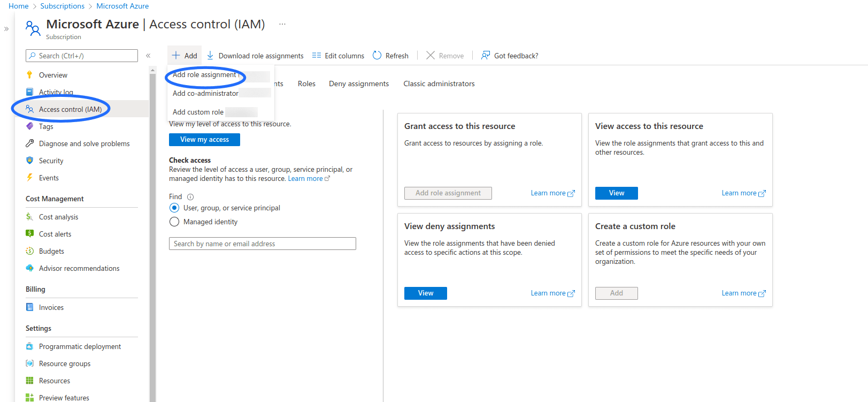This screenshot has width=868, height=402.
Task: Open Learn more in Create custom role card
Action: coord(743,293)
